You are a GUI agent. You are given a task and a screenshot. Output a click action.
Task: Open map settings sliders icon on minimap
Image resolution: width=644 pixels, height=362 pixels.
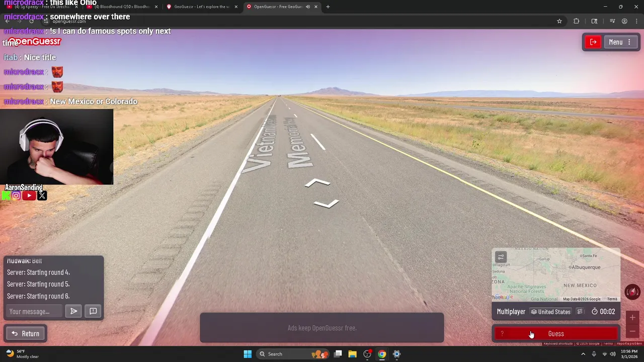501,257
